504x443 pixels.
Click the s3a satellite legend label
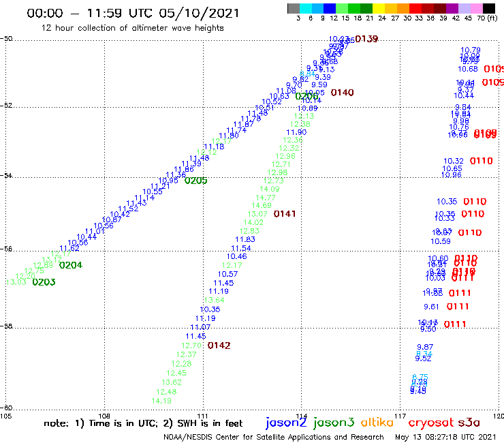coord(469,423)
